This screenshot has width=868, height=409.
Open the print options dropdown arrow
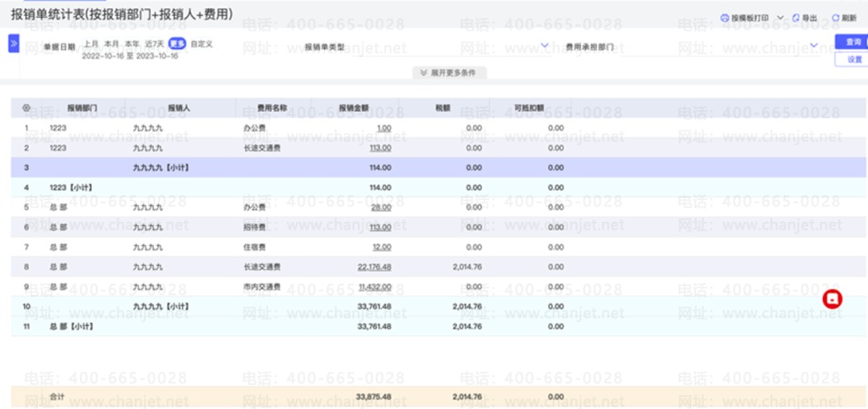(x=780, y=18)
